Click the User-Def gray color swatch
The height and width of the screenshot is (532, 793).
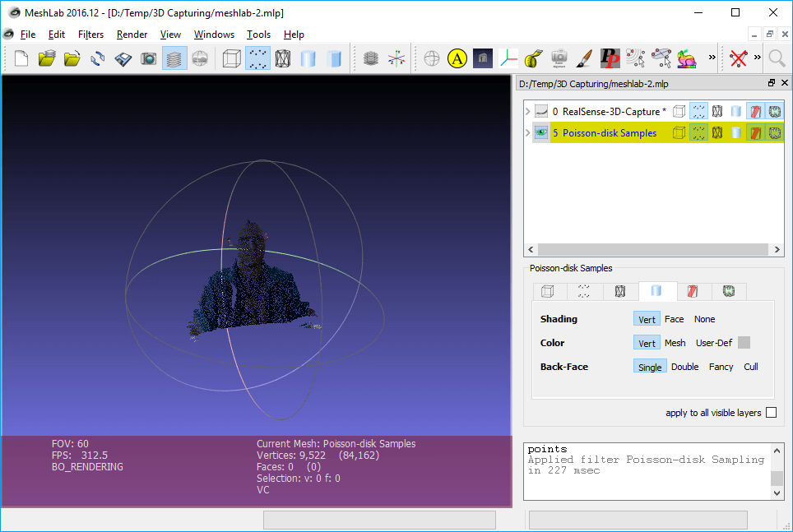coord(744,342)
